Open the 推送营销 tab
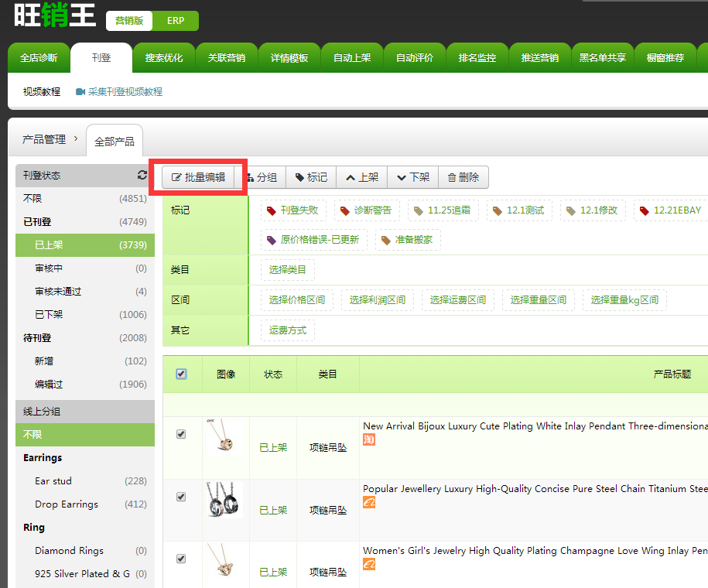This screenshot has height=588, width=708. point(541,58)
